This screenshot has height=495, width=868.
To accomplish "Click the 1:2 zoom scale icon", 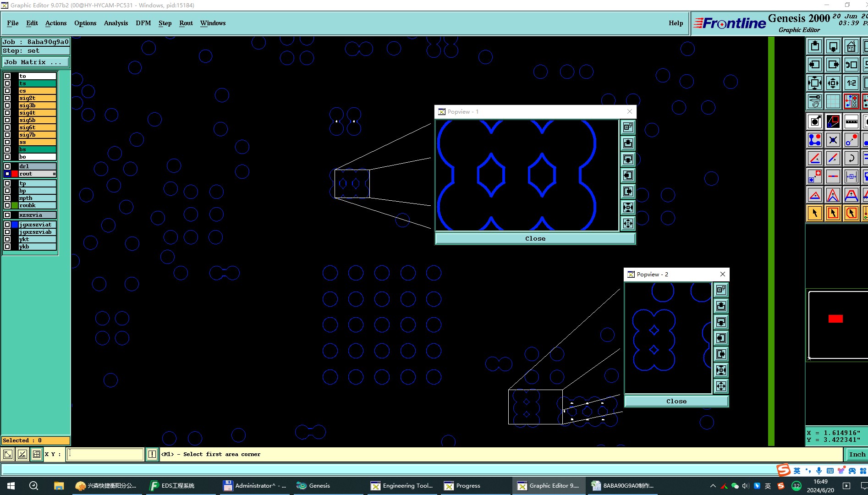I will [852, 83].
